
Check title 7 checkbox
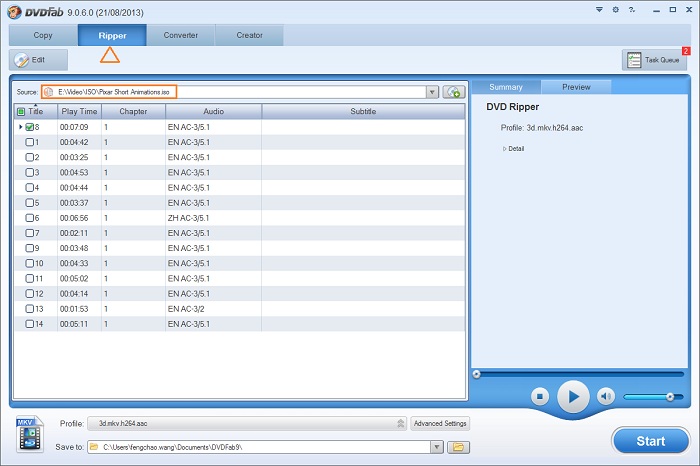tap(29, 233)
